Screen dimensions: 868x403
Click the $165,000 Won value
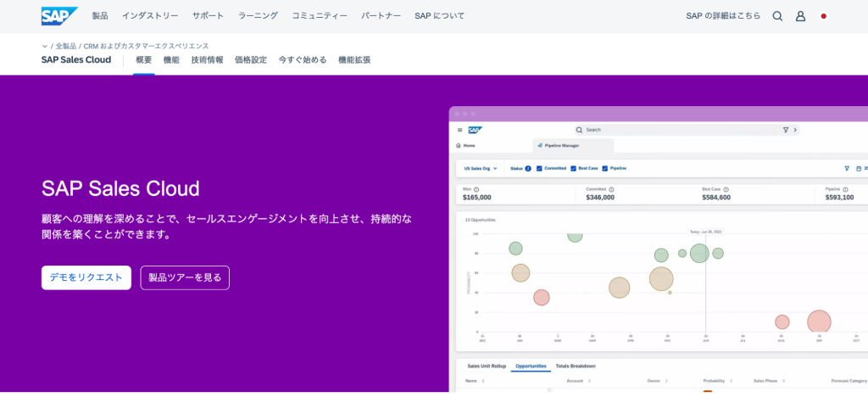pyautogui.click(x=476, y=198)
